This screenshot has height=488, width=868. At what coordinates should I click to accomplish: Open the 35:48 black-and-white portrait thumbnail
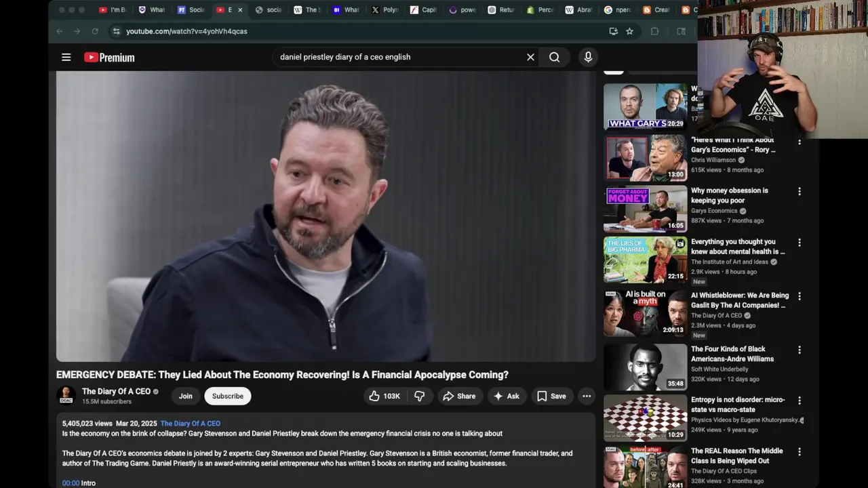coord(645,367)
